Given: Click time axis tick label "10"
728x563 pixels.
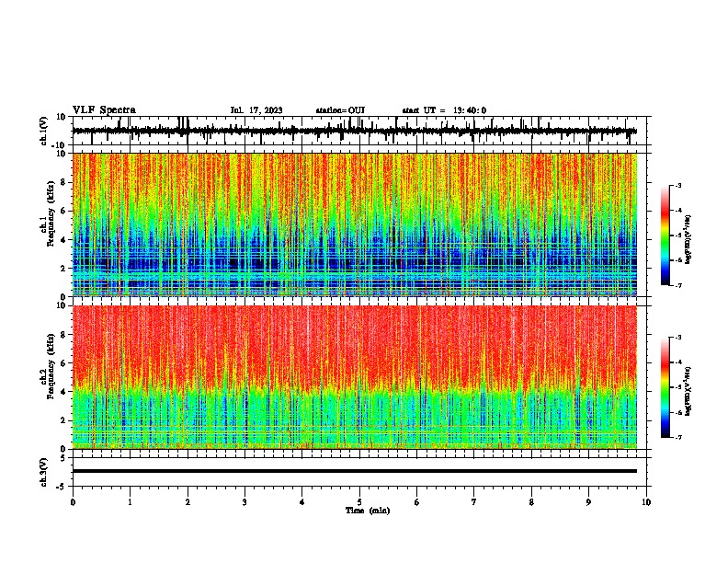Looking at the screenshot, I should pyautogui.click(x=646, y=502).
